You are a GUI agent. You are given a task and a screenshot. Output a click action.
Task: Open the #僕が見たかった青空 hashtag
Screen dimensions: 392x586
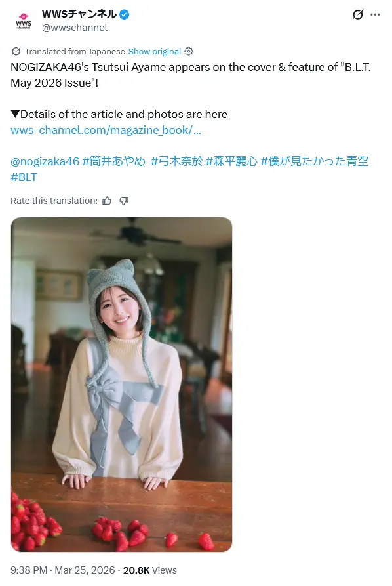coord(315,161)
